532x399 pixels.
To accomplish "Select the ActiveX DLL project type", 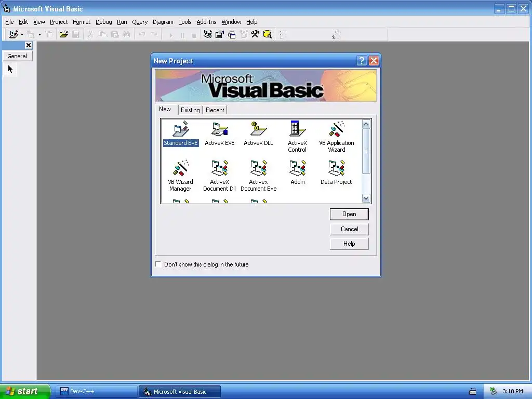I will [x=258, y=134].
